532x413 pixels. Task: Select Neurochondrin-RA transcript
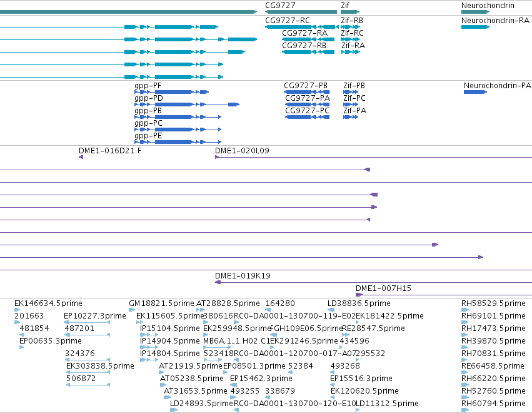495,21
